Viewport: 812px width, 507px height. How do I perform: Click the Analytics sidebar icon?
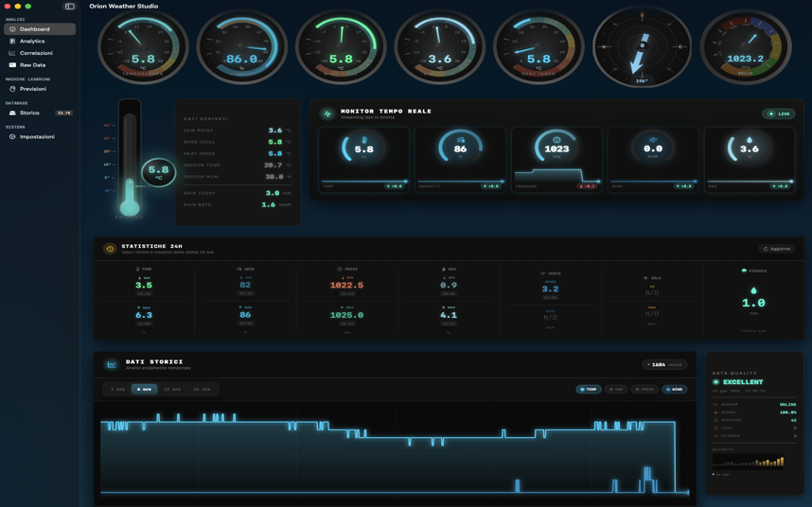(12, 41)
